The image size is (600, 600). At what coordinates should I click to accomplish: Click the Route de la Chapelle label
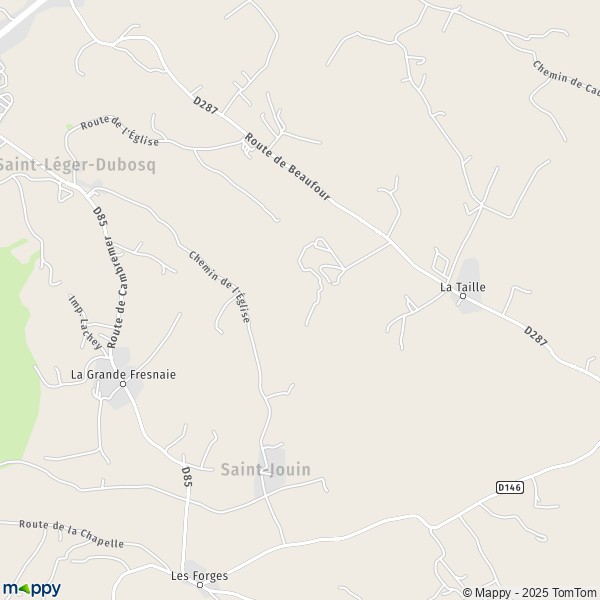[x=72, y=533]
